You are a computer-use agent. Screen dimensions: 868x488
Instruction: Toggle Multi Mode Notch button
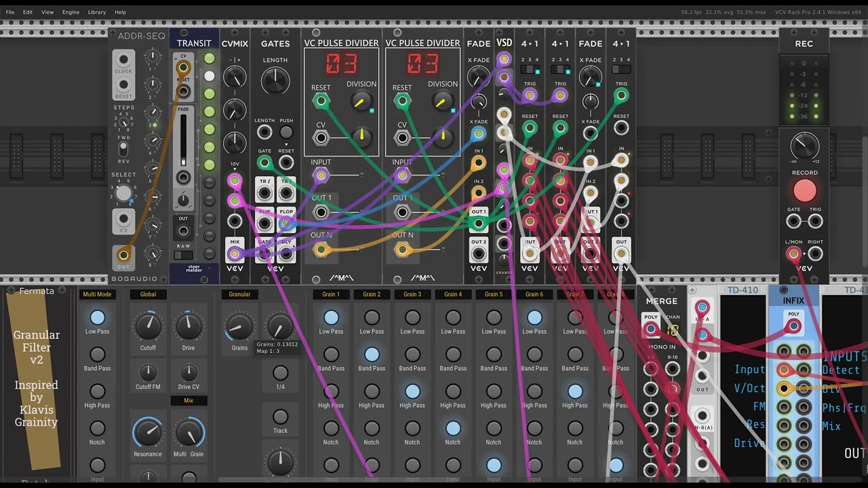pos(98,428)
